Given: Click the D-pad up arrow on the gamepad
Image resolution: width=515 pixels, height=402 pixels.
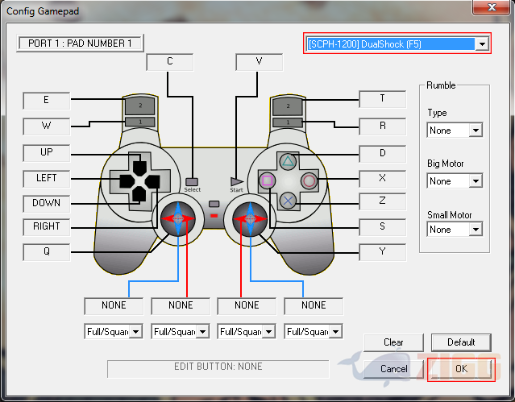Looking at the screenshot, I should coord(140,168).
